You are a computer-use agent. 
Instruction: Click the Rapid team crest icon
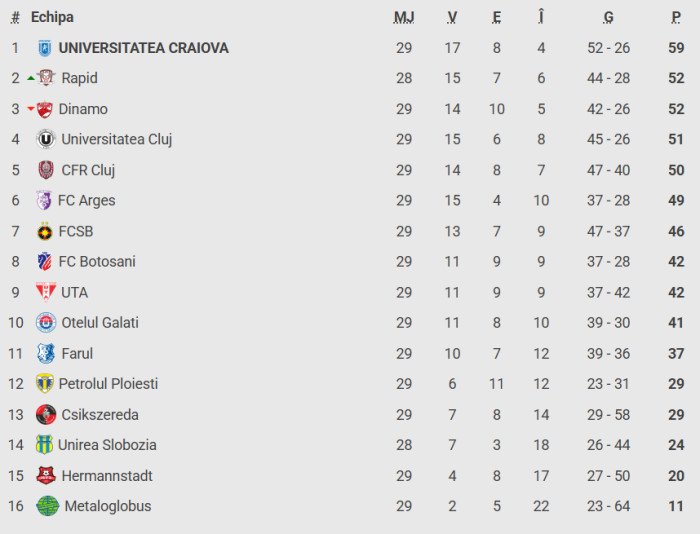(46, 78)
